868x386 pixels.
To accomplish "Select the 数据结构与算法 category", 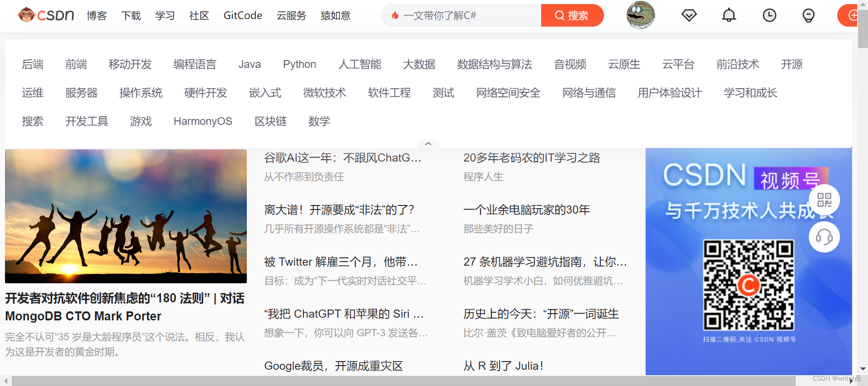I will [x=495, y=64].
